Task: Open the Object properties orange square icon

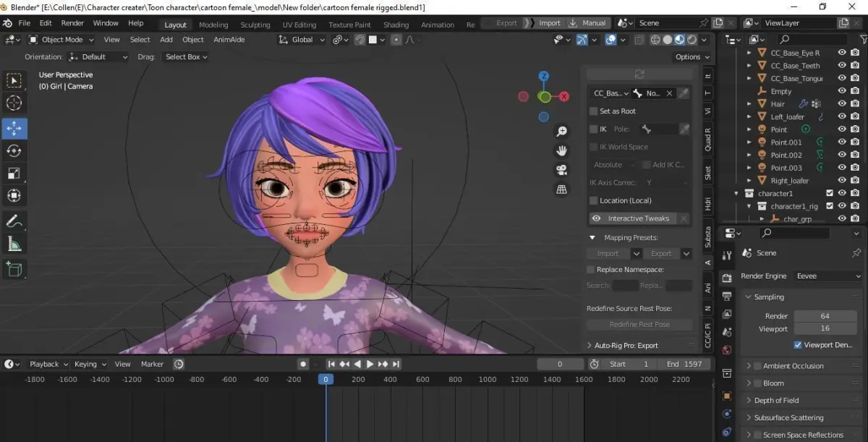Action: click(727, 396)
